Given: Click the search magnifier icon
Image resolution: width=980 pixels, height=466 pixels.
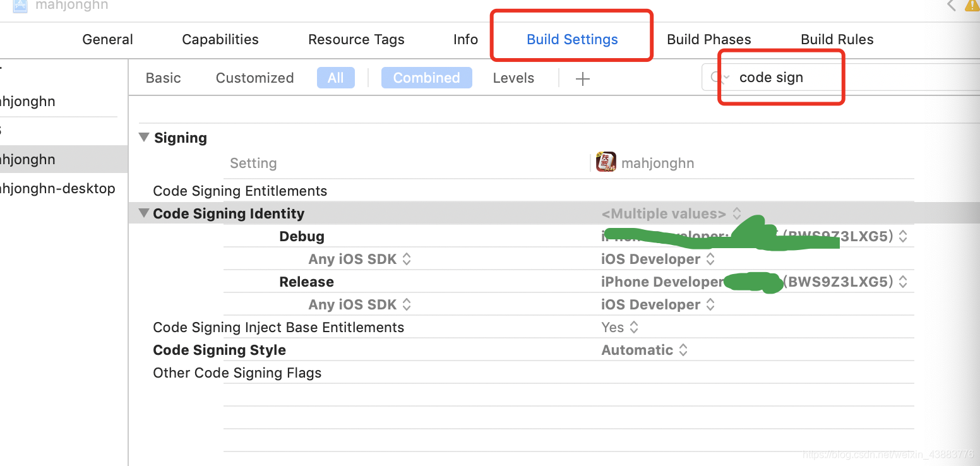Looking at the screenshot, I should [x=716, y=78].
